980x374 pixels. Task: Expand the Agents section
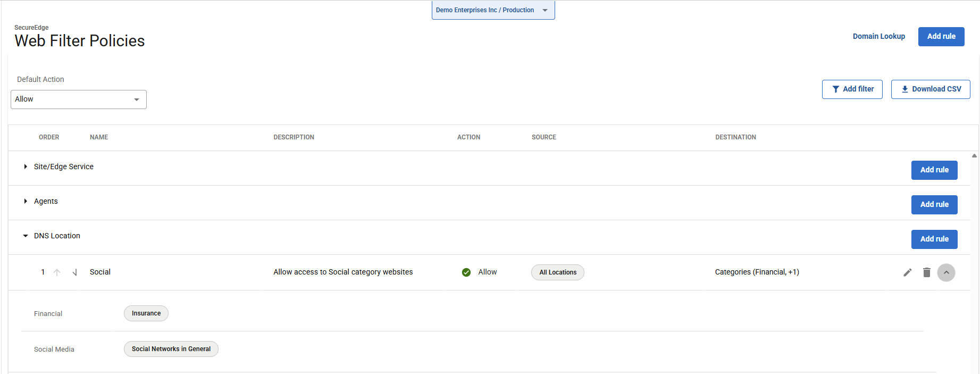26,201
